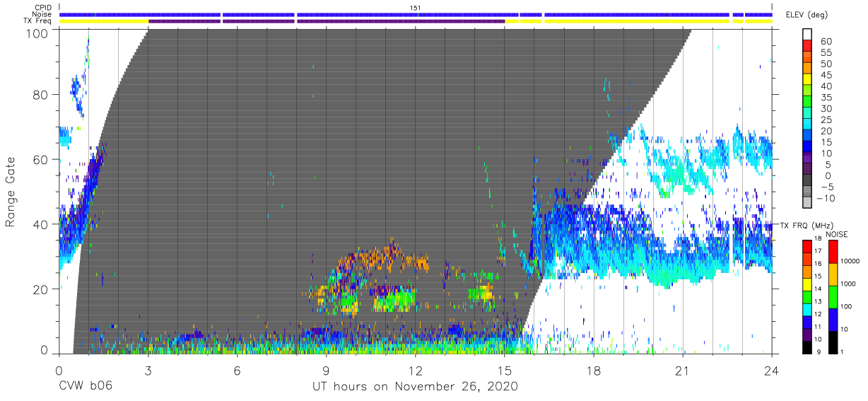Image resolution: width=868 pixels, height=401 pixels.
Task: Click the 100 label on the NOISE scale
Action: (846, 307)
